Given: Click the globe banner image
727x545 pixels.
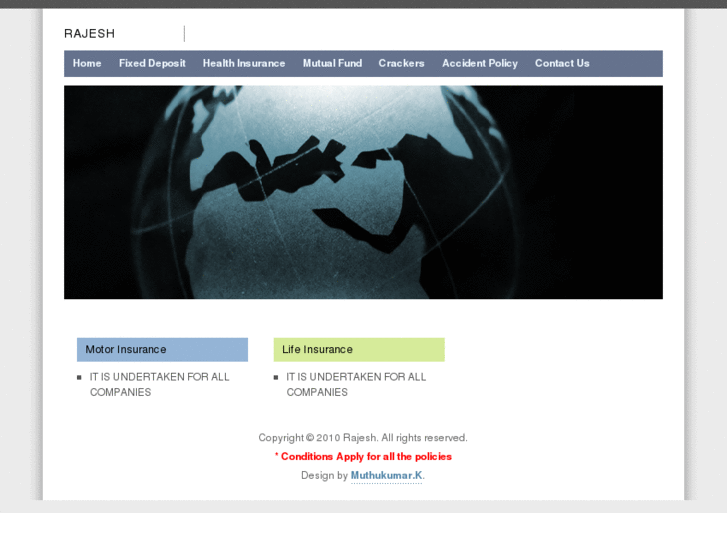Looking at the screenshot, I should point(364,192).
